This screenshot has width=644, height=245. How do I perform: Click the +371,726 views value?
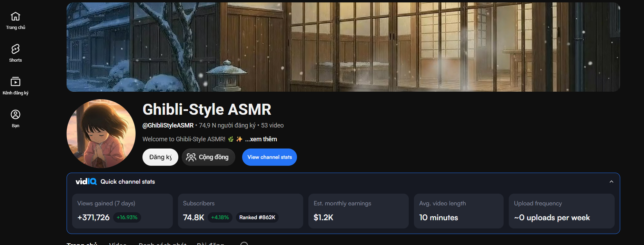pos(93,217)
